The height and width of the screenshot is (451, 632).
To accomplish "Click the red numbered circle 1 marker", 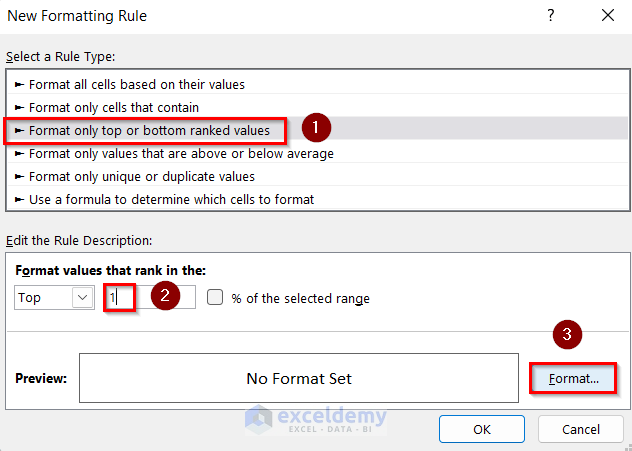I will coord(316,128).
